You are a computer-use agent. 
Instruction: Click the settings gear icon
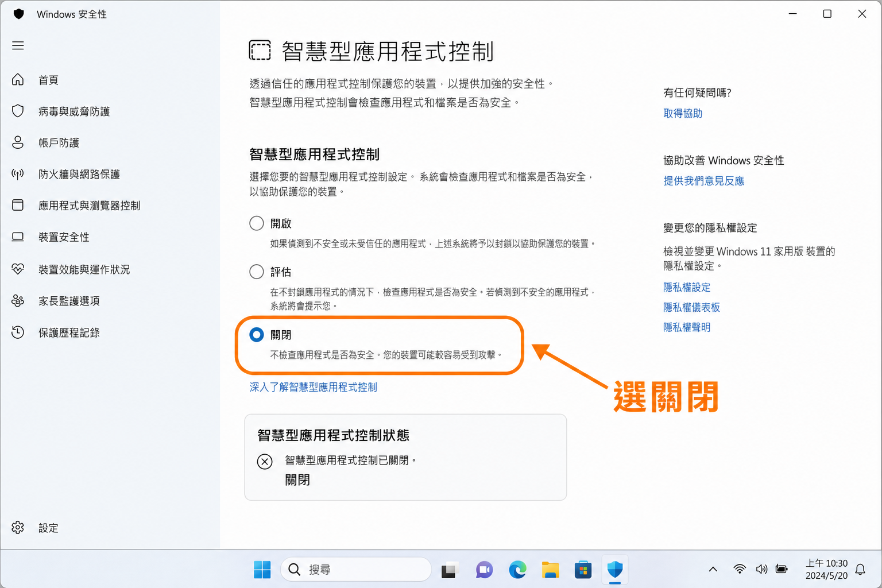[18, 527]
